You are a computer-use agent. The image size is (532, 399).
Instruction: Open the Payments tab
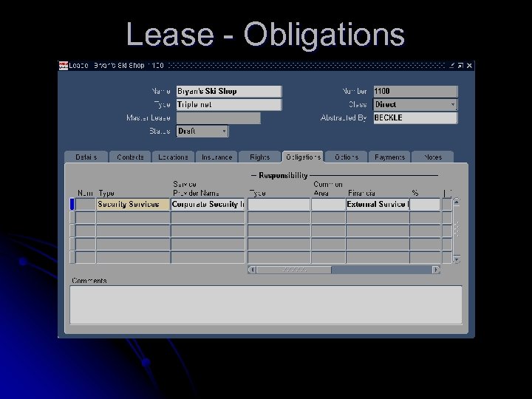coord(389,157)
